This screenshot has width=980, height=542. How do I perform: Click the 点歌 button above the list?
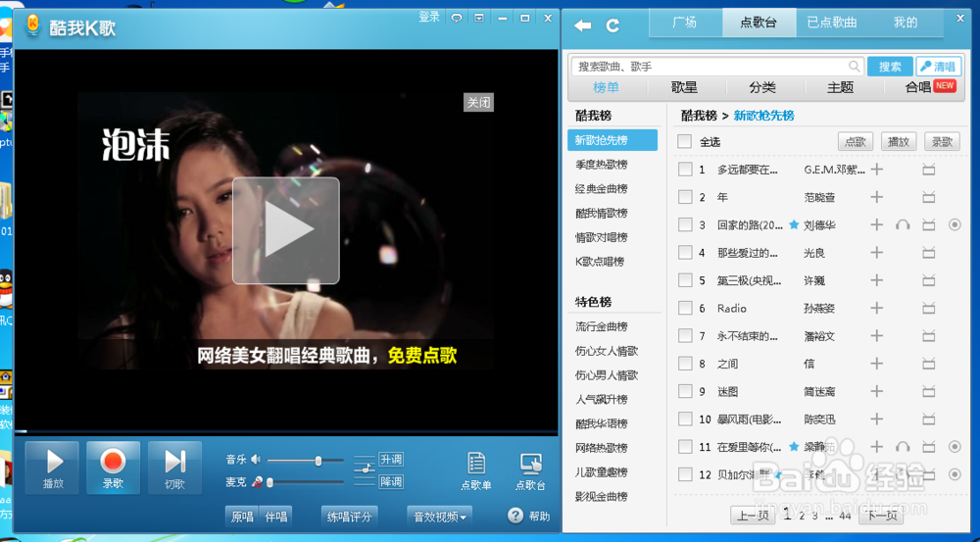[855, 142]
